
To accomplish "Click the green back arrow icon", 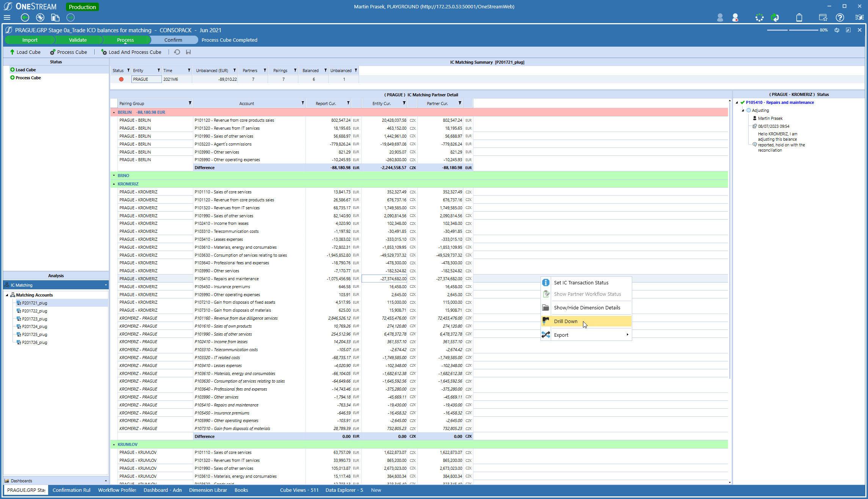I will point(25,17).
